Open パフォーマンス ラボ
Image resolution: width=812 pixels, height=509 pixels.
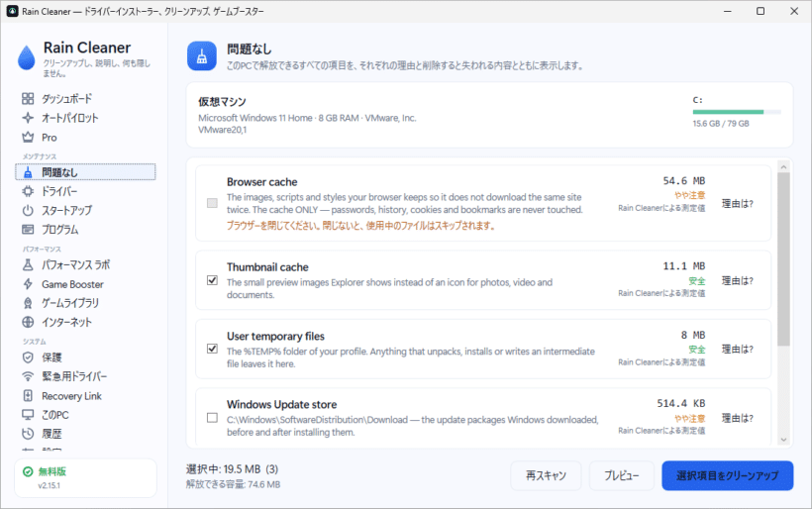(x=85, y=265)
